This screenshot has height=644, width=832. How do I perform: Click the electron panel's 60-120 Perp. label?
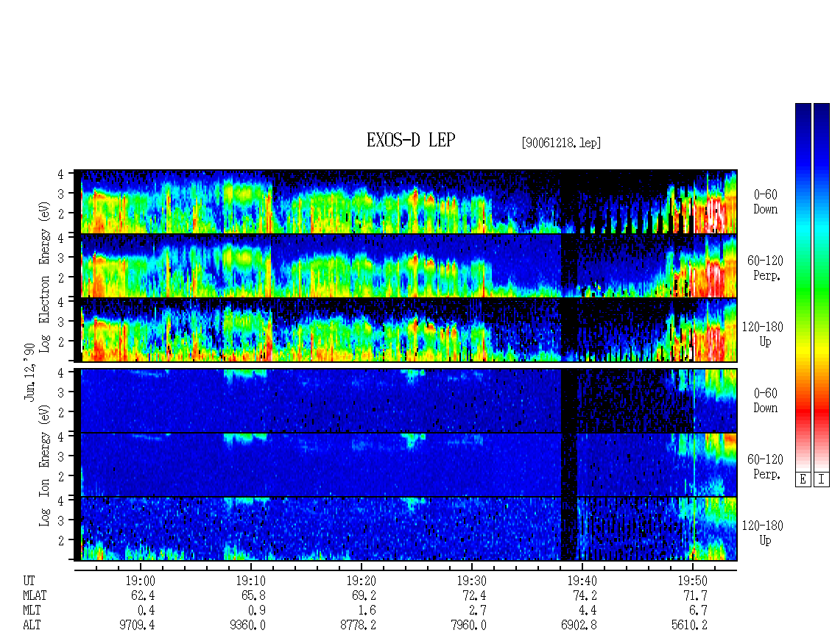click(765, 268)
